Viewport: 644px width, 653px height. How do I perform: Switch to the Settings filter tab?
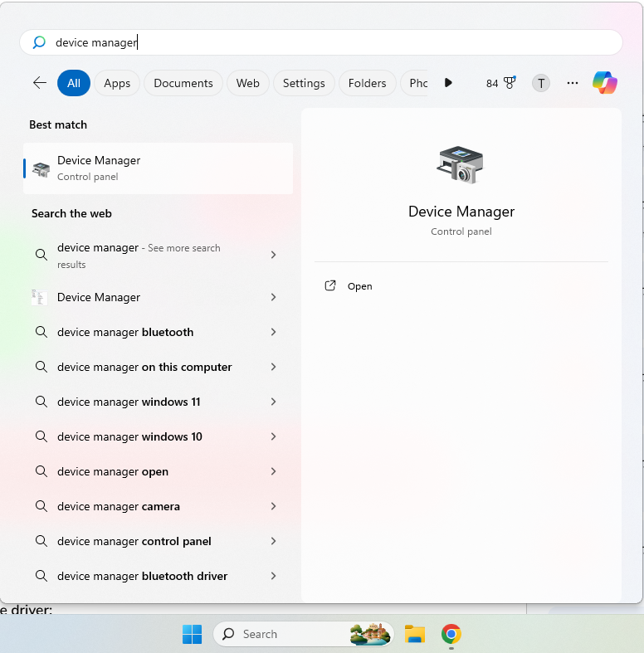click(304, 83)
